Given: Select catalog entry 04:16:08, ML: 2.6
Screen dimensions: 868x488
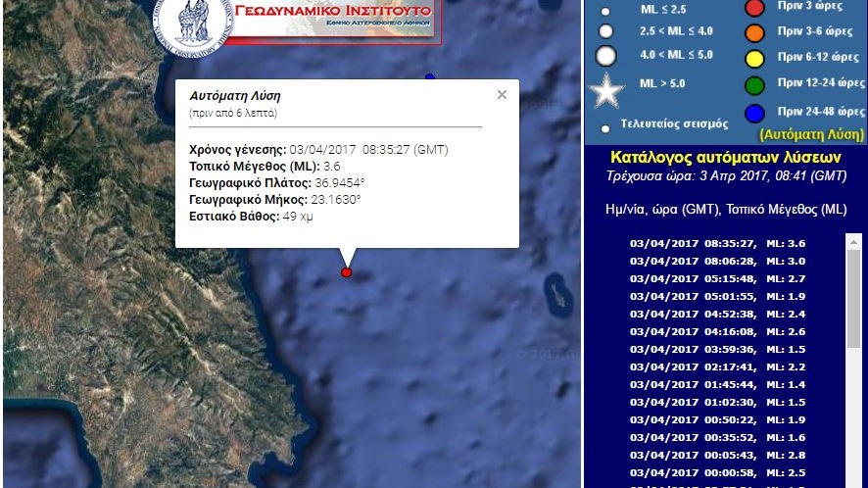Looking at the screenshot, I should (717, 332).
